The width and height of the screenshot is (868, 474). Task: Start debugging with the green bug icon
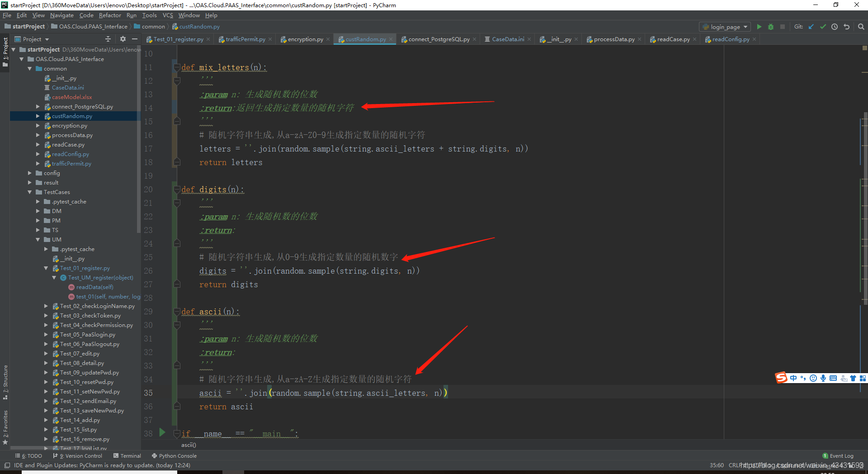771,27
